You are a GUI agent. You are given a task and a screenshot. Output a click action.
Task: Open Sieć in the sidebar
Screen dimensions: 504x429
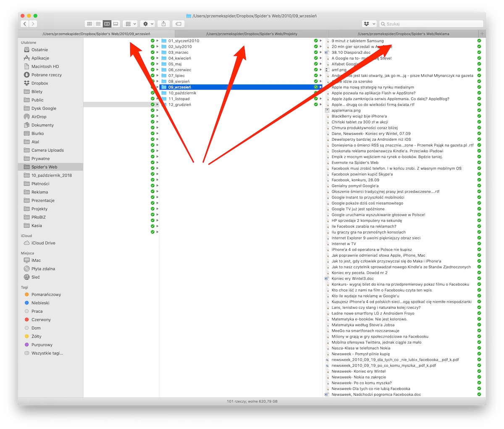click(x=35, y=277)
